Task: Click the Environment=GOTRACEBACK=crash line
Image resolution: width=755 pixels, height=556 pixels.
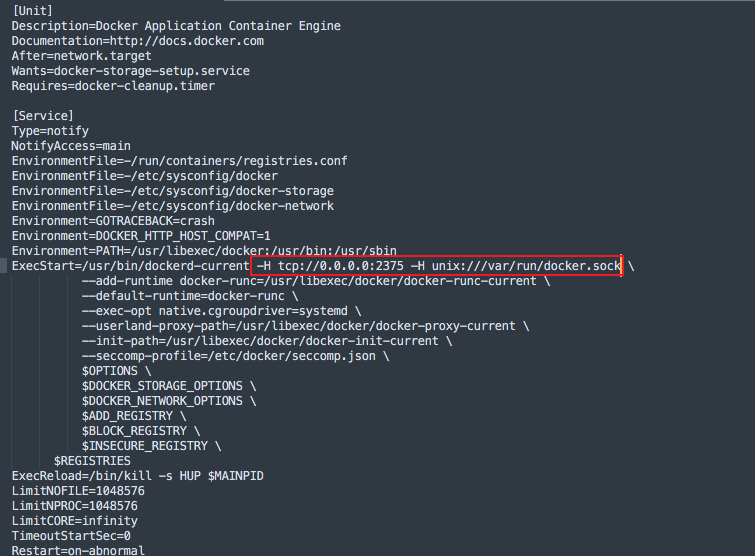Action: pyautogui.click(x=113, y=221)
